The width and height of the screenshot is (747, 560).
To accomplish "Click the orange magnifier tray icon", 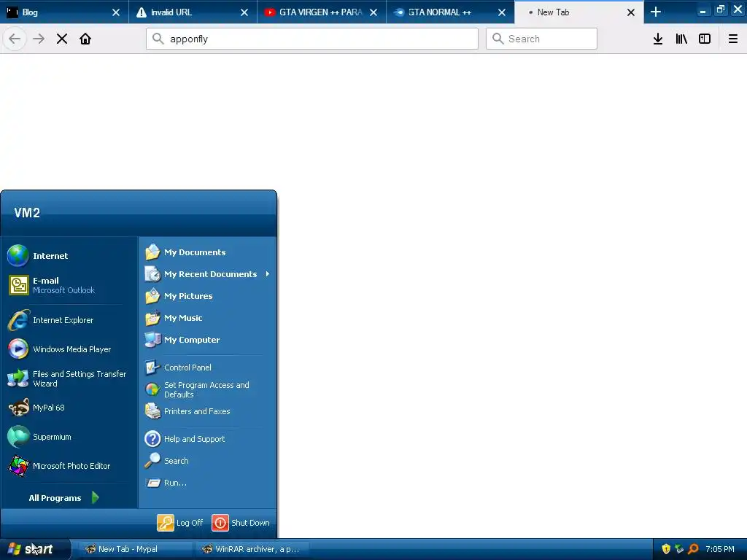I will [693, 549].
